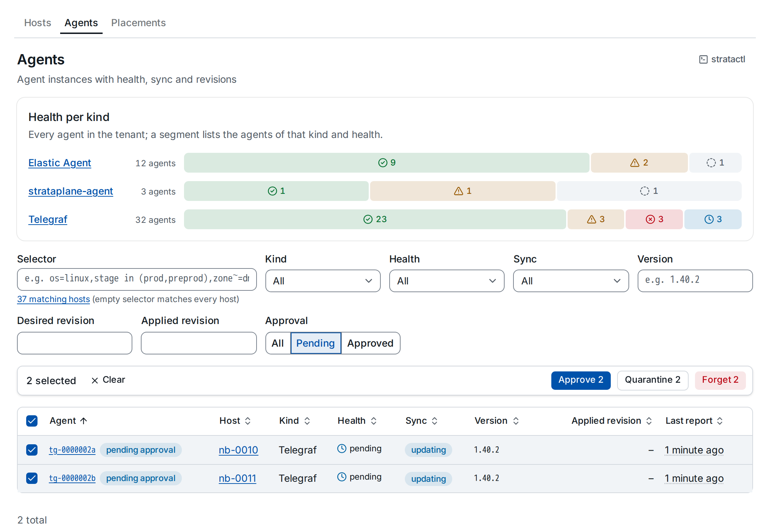Viewport: 770px width, 532px height.
Task: Uncheck the tg-0000002b row checkbox
Action: pyautogui.click(x=32, y=478)
